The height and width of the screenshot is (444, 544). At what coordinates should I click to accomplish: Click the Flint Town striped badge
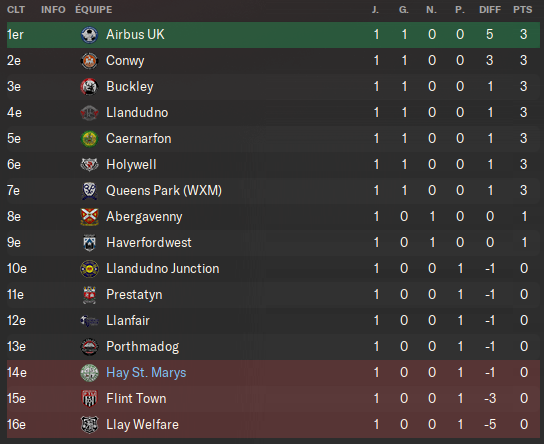89,399
